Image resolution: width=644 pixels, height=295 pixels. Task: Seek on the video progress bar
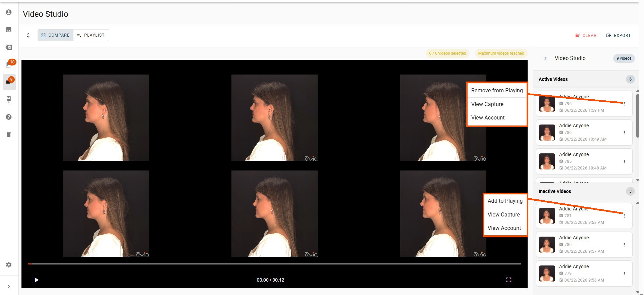274,264
